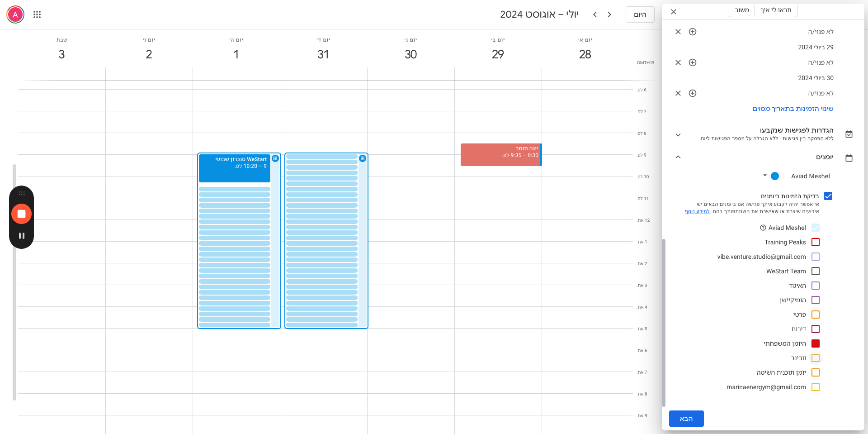The width and height of the screenshot is (868, 434).
Task: Click the calendars section calendar icon
Action: pyautogui.click(x=849, y=158)
